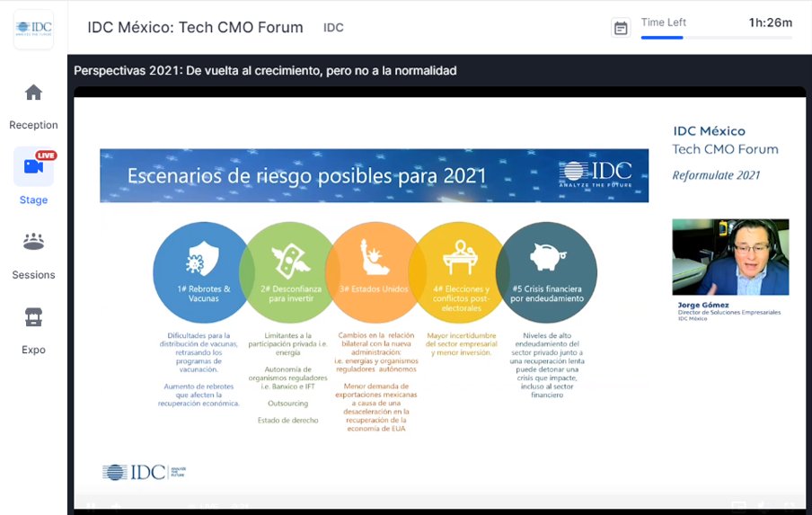The height and width of the screenshot is (515, 812).
Task: Click the IDC logo in the sidebar
Action: [x=33, y=29]
